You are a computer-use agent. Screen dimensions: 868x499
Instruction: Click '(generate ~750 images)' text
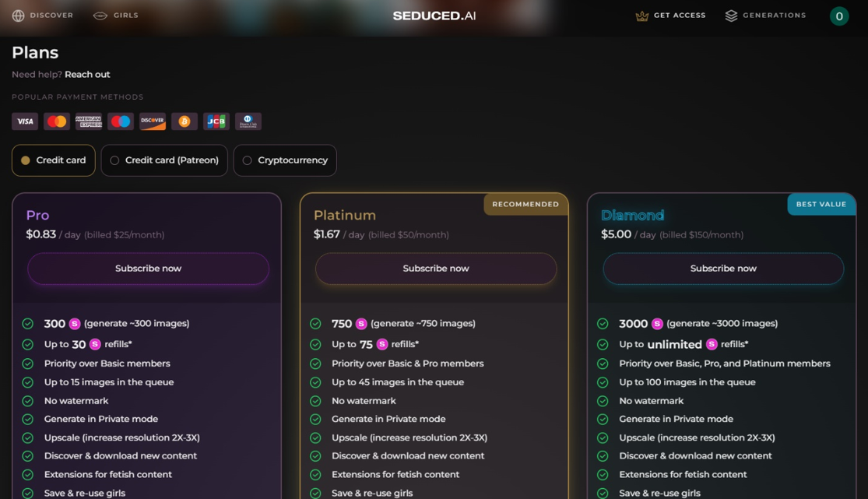[423, 323]
